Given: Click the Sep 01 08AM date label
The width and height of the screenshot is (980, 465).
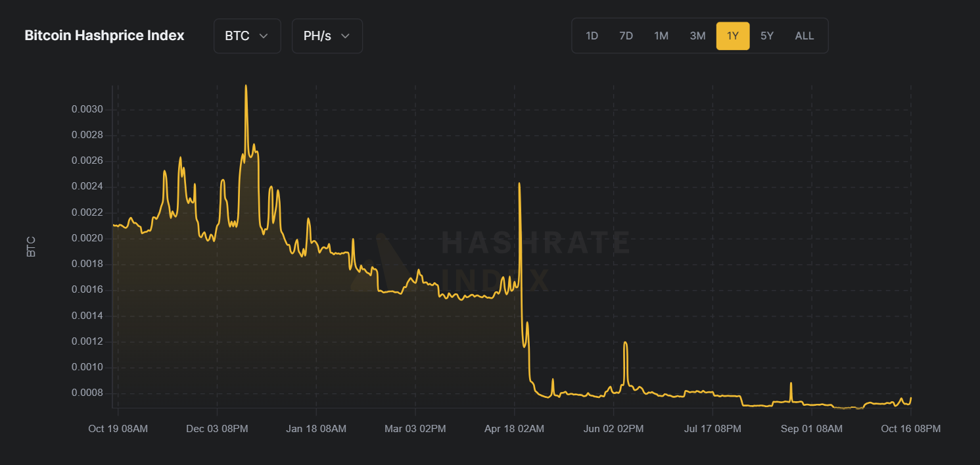Looking at the screenshot, I should tap(812, 429).
